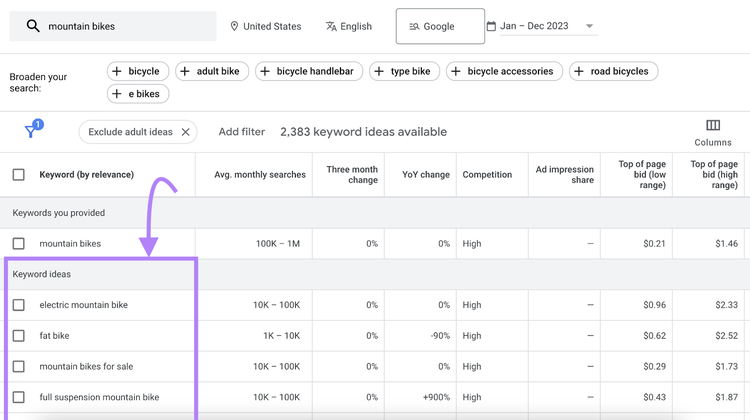Click the full suspension mountain bike text
The image size is (750, 420).
point(99,397)
